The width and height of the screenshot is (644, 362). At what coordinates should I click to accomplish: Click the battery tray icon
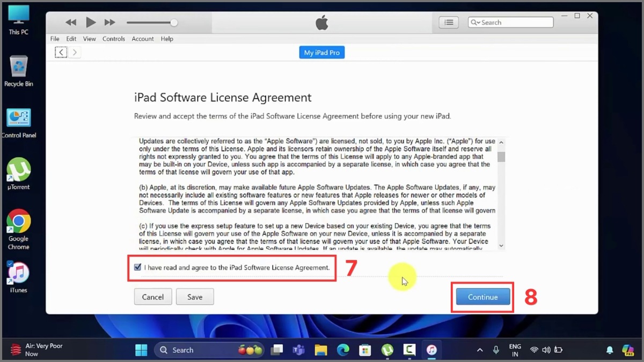[558, 350]
